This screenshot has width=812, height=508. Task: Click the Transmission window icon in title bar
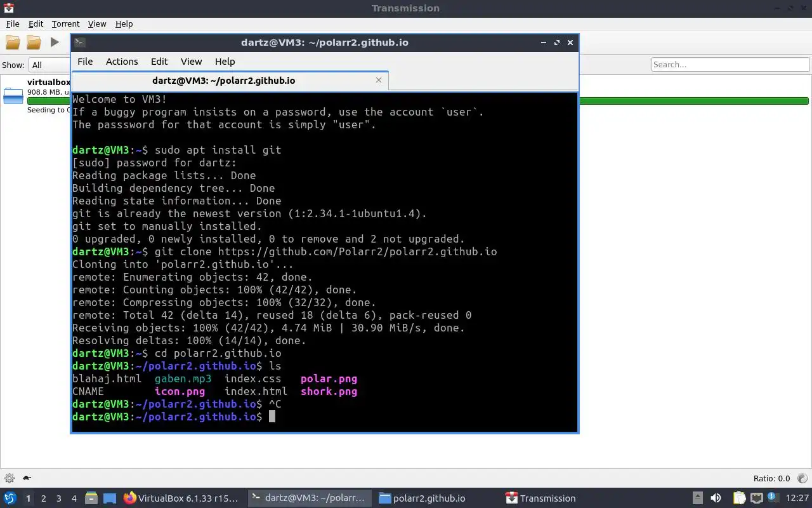9,8
